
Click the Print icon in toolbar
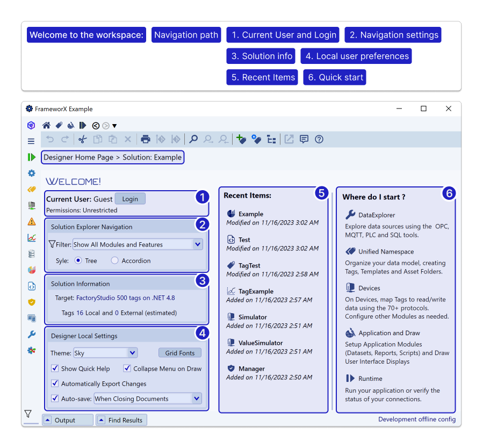tap(145, 140)
